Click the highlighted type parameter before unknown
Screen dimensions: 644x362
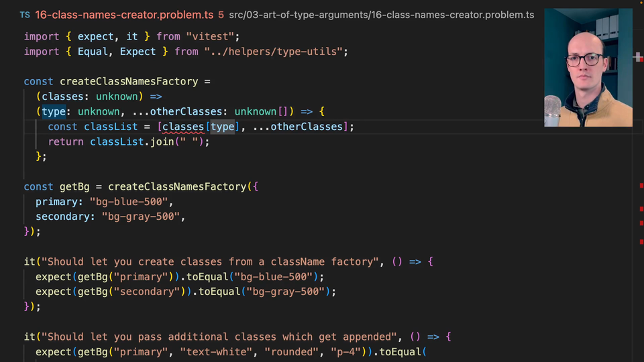click(54, 111)
